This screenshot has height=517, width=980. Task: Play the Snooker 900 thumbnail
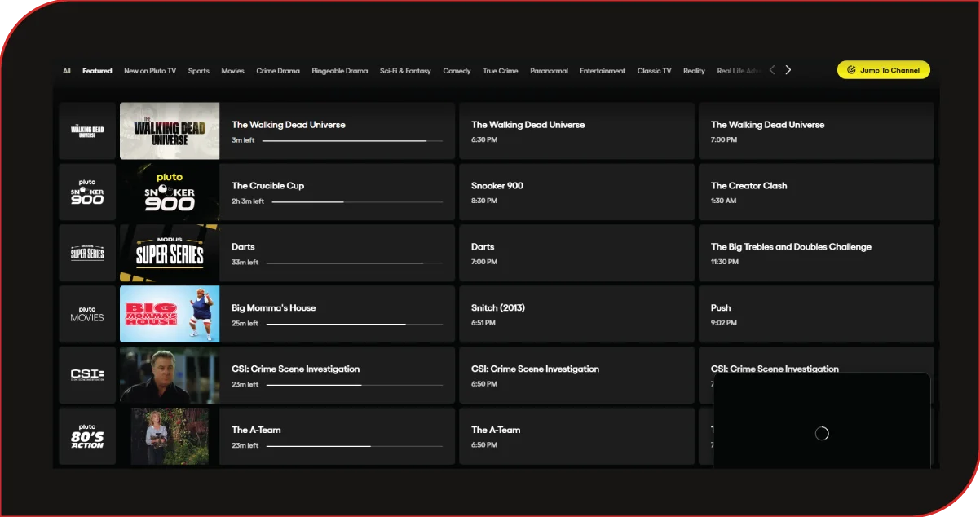pyautogui.click(x=170, y=192)
